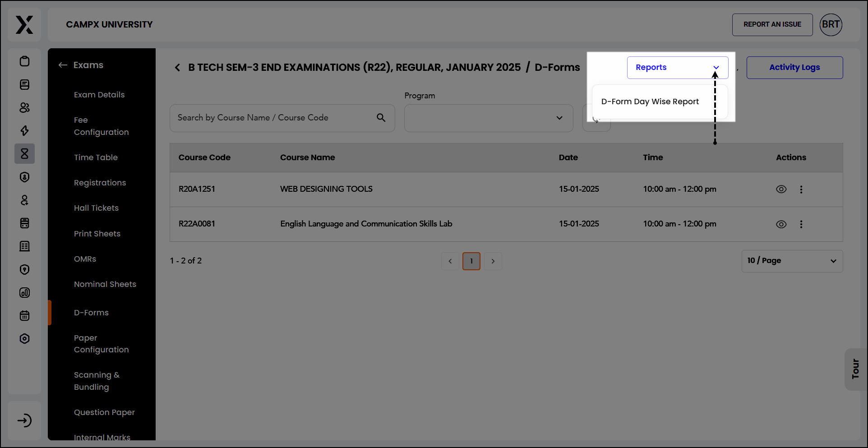This screenshot has width=868, height=448.
Task: Open Exam Details in sidebar
Action: tap(99, 95)
